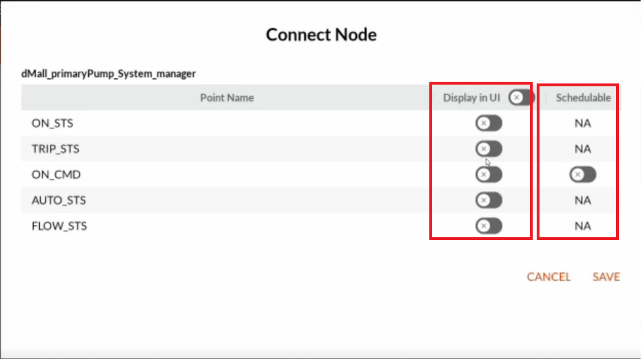This screenshot has height=359, width=644.
Task: Toggle Display in UI for FLOW_STS
Action: click(489, 226)
